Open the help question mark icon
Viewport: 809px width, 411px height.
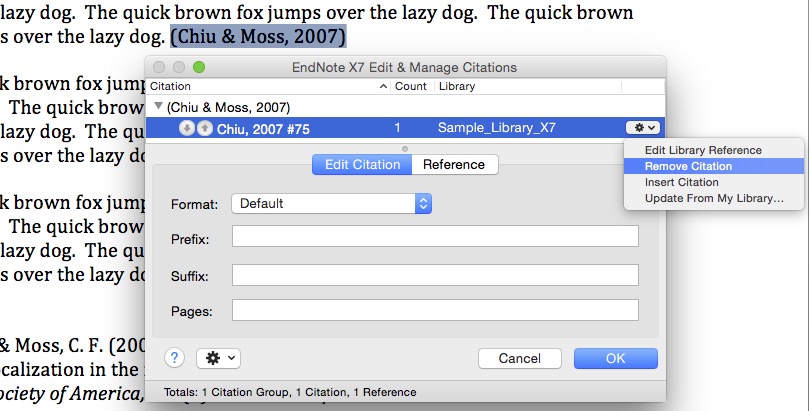[174, 358]
